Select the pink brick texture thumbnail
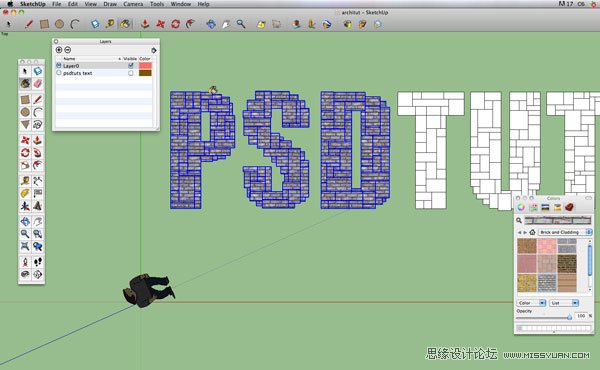Screen dimensions: 600x370 coord(547,246)
